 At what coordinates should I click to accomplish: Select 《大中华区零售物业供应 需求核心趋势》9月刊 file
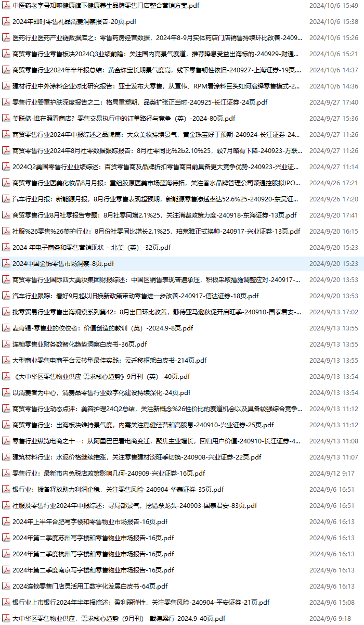point(101,377)
